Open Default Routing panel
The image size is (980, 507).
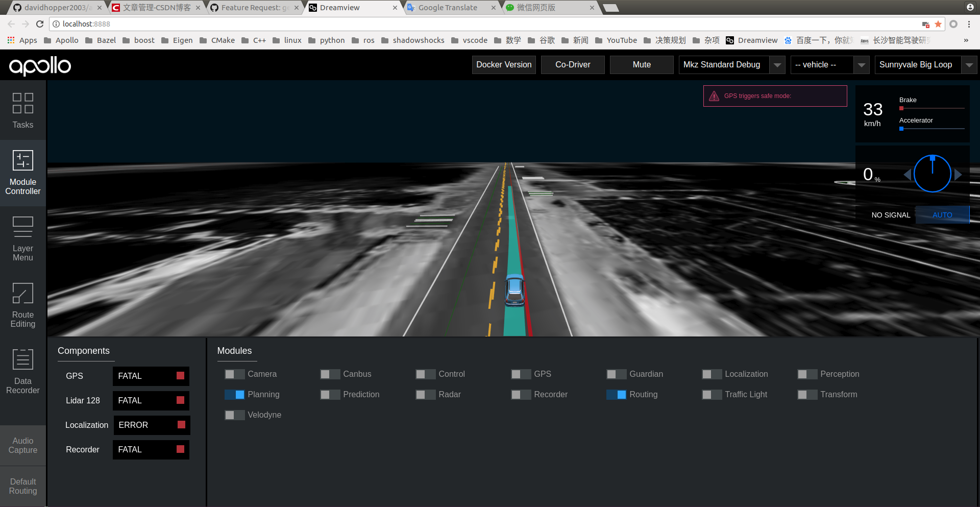point(22,486)
